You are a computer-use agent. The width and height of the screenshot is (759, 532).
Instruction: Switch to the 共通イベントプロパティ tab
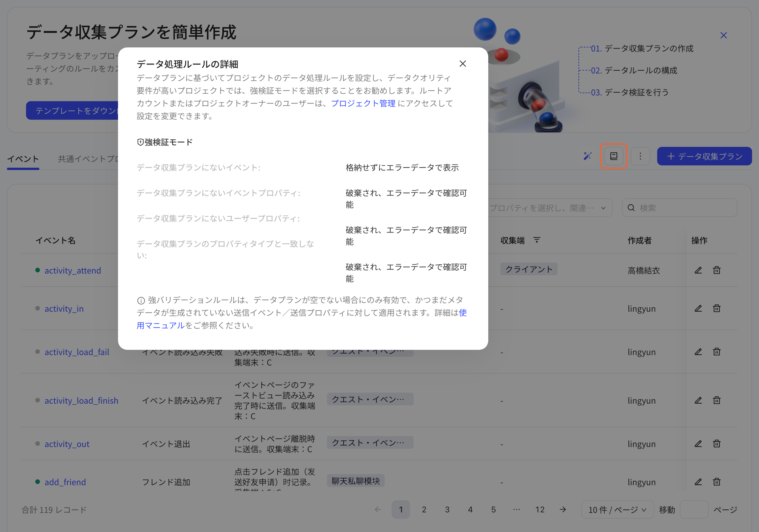click(88, 159)
